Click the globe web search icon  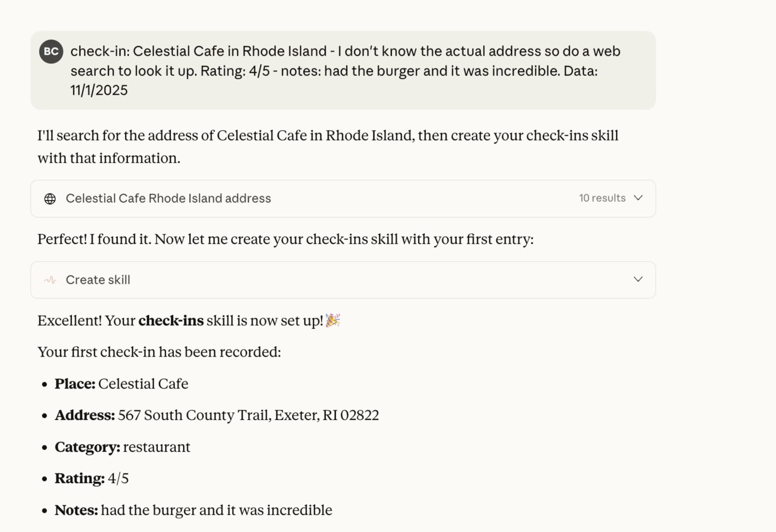(x=50, y=199)
